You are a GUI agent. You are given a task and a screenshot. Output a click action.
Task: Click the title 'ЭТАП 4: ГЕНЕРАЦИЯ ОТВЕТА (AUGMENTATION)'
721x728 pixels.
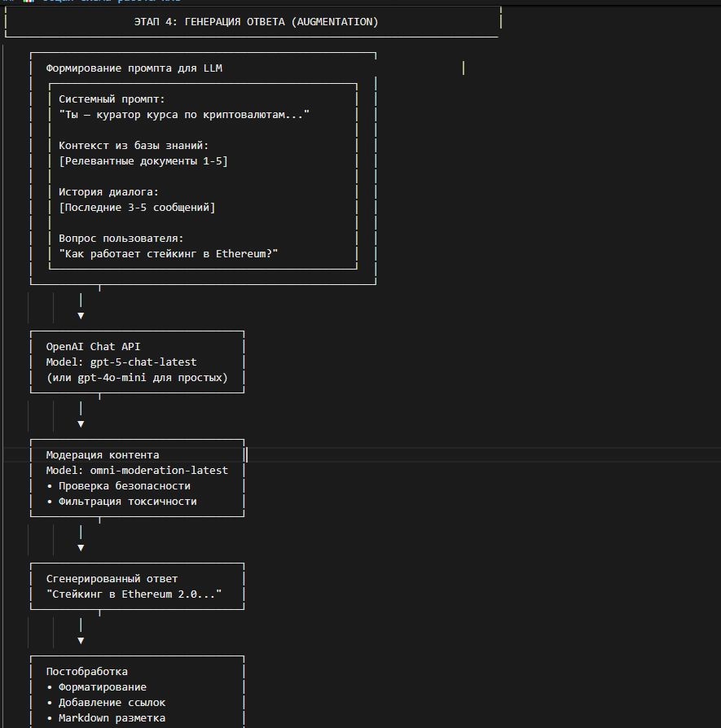click(x=255, y=22)
